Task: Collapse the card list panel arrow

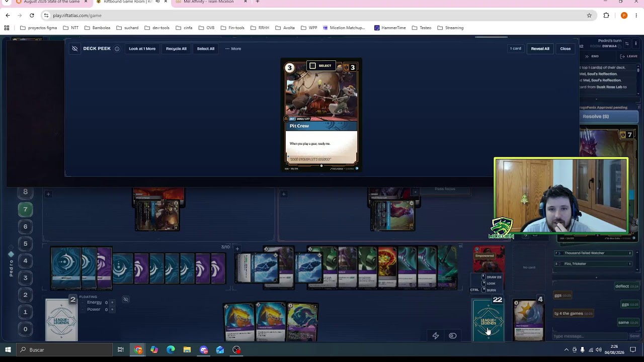Action: click(596, 277)
